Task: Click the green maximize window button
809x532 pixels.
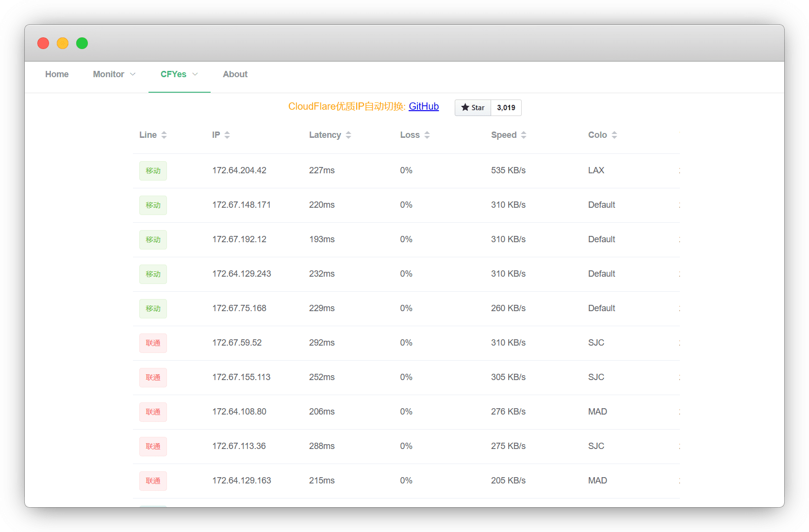Action: click(82, 43)
